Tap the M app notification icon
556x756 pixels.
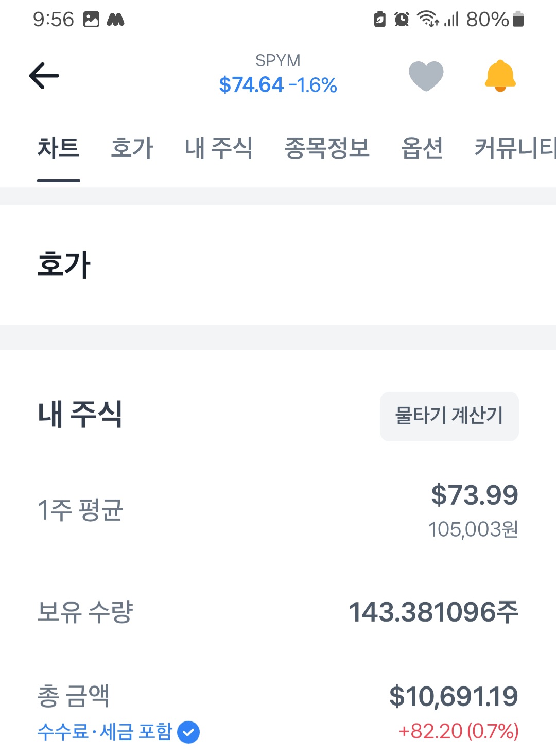(x=115, y=20)
